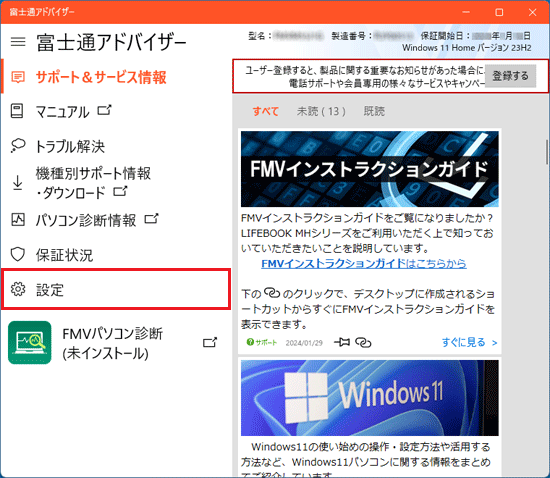This screenshot has height=478, width=550.
Task: Click external-link icon beside FMVパソコン診断
Action: (x=210, y=342)
